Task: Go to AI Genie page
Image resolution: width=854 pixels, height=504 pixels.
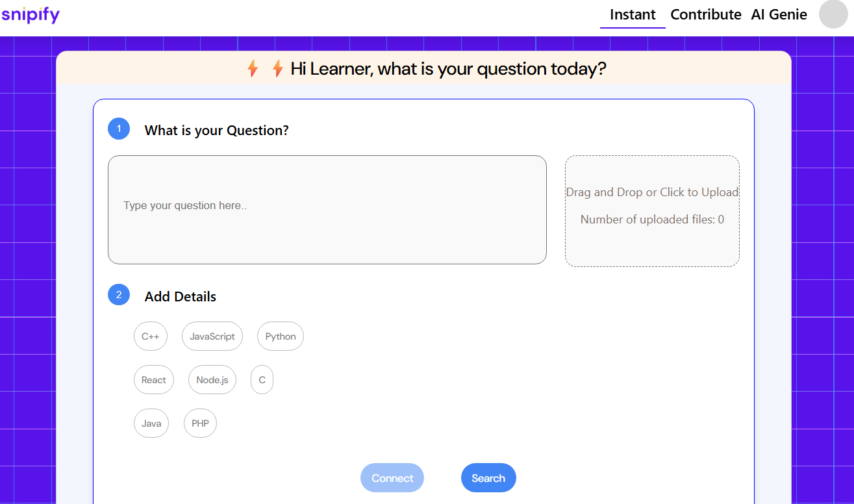Action: (779, 14)
